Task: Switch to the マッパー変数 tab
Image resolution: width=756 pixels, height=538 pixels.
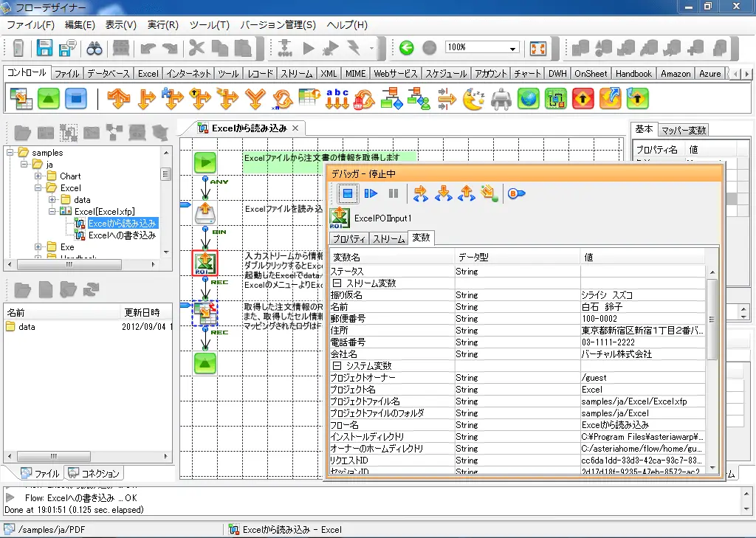Action: coord(683,130)
